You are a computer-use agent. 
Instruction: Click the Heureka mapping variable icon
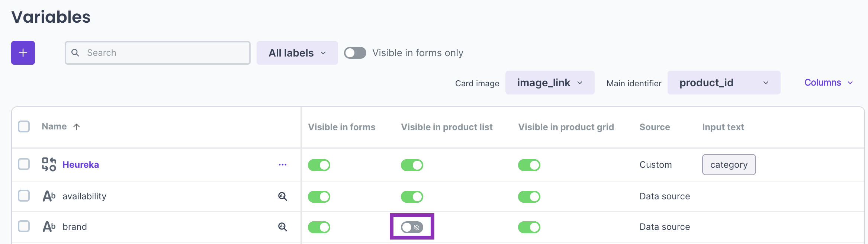pyautogui.click(x=49, y=164)
